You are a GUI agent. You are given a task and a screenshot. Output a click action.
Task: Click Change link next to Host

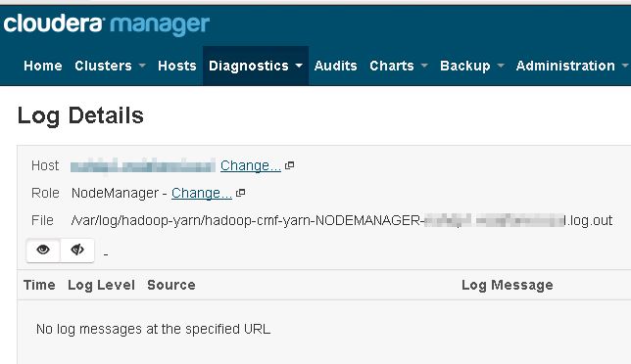point(251,165)
